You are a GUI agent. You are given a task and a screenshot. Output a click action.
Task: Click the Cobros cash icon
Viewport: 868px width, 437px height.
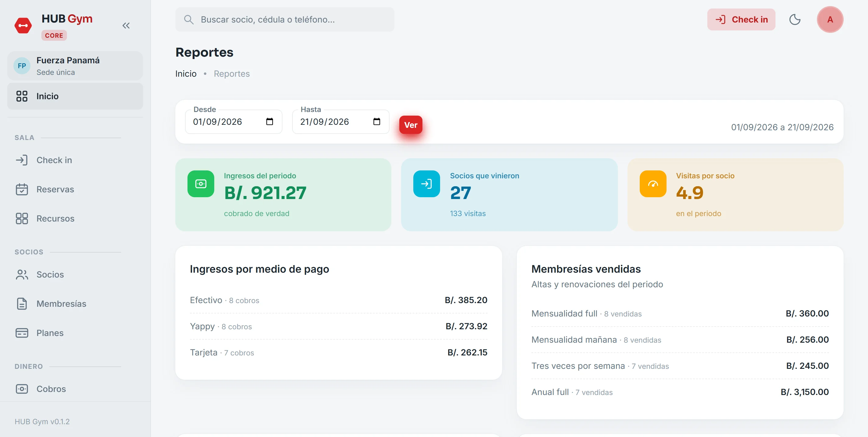click(22, 389)
